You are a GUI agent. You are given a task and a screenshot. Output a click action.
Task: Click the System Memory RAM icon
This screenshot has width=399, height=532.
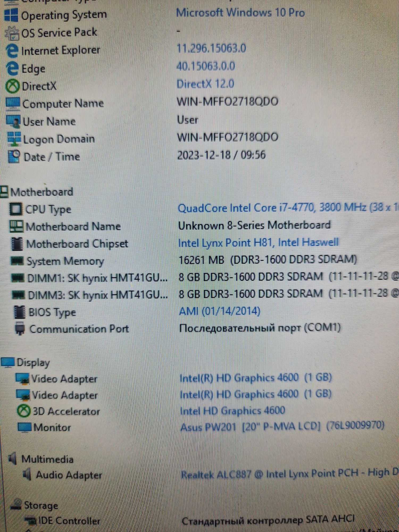coord(17,261)
